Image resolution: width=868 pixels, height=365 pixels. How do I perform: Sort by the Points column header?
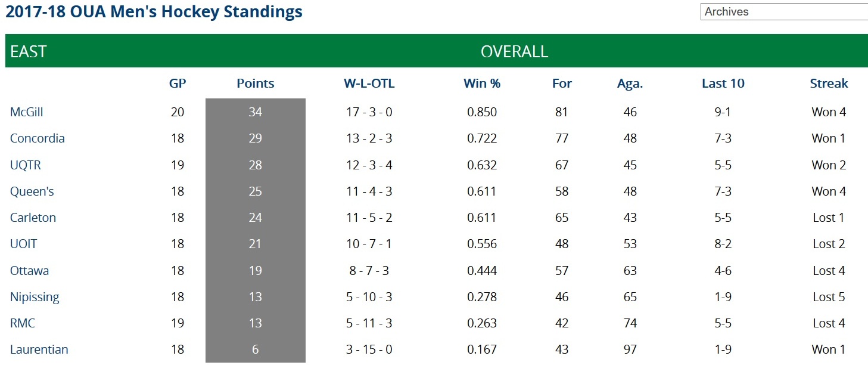pyautogui.click(x=256, y=83)
